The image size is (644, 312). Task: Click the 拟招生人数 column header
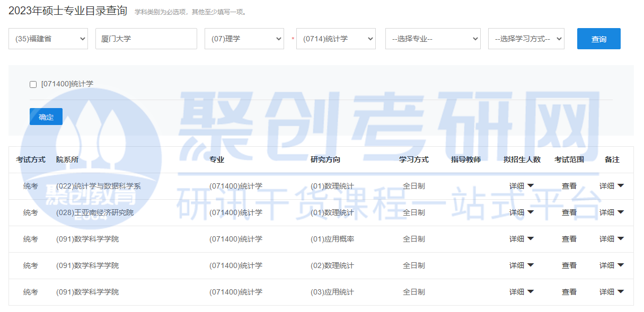[522, 159]
